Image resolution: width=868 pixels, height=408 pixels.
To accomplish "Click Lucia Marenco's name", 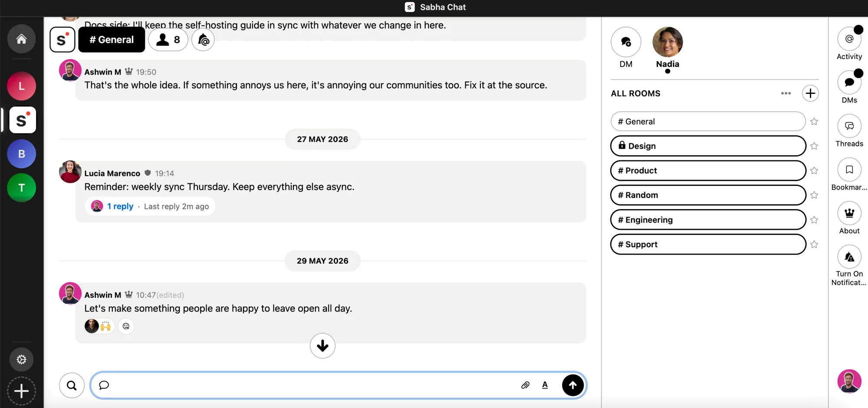I will [112, 173].
